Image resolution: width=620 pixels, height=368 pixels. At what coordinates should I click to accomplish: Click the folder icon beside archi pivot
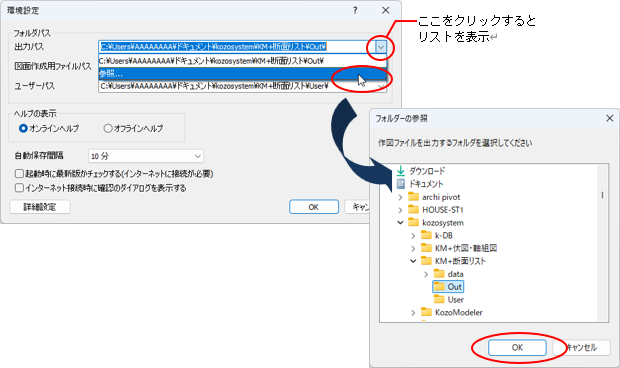pyautogui.click(x=414, y=196)
